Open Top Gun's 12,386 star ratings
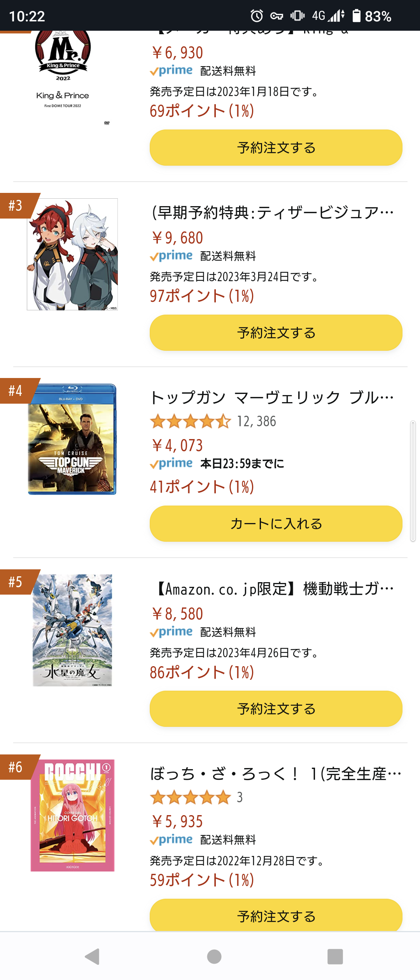Screen dimensions: 420x980 point(213,421)
